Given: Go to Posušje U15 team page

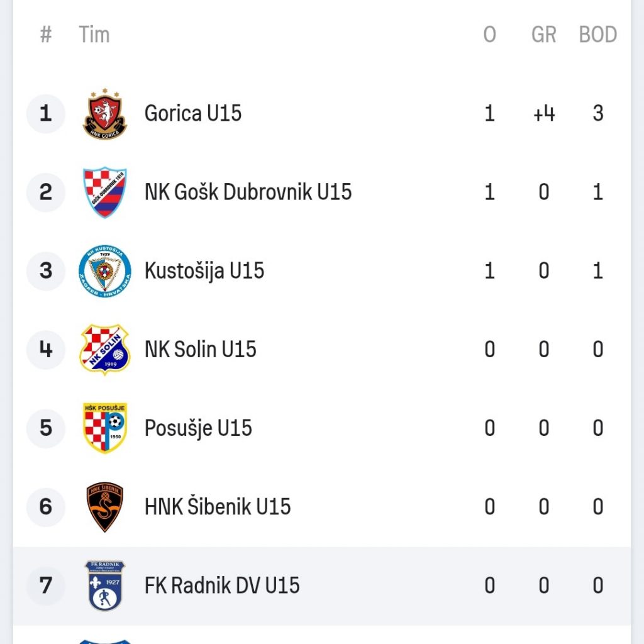Looking at the screenshot, I should coord(198,428).
